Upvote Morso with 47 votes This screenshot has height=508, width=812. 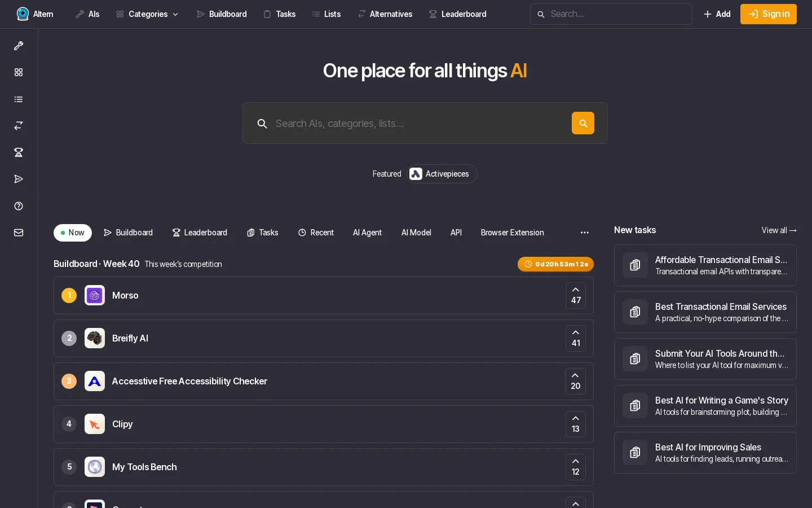click(576, 295)
